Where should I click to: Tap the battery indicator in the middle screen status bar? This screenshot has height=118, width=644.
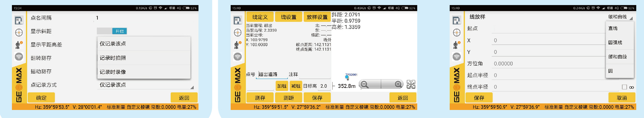[405, 8]
